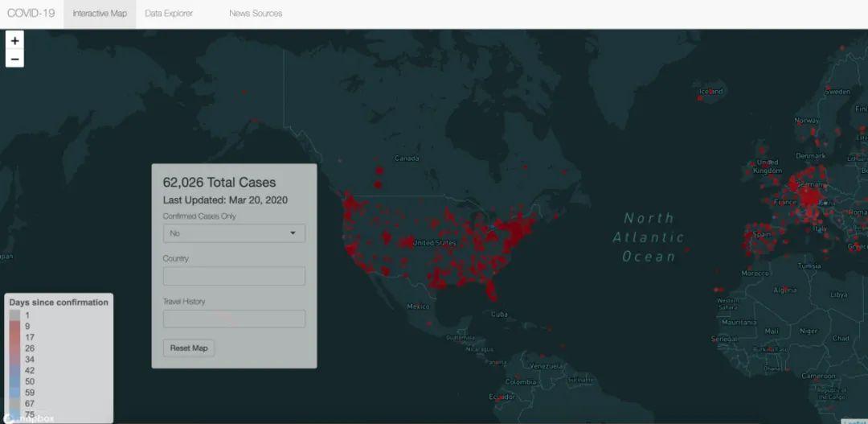The width and height of the screenshot is (868, 424).
Task: Click the Sweden map label
Action: coord(837,92)
